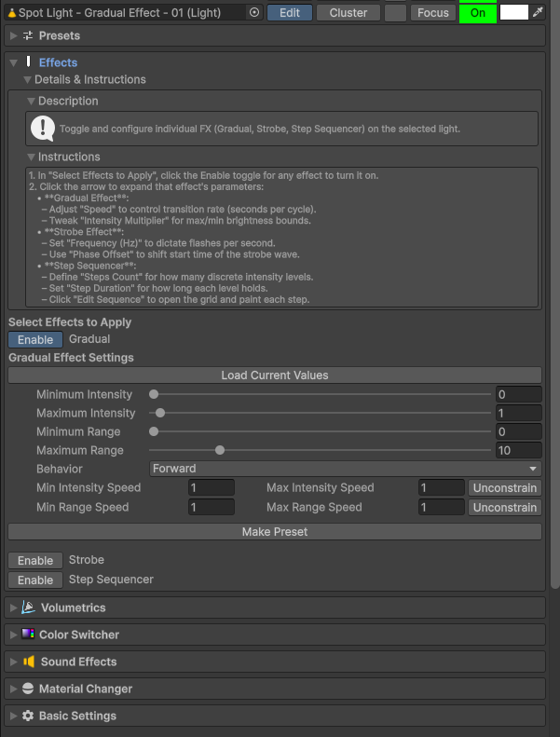Toggle Edit mode button
560x737 pixels.
click(x=290, y=13)
